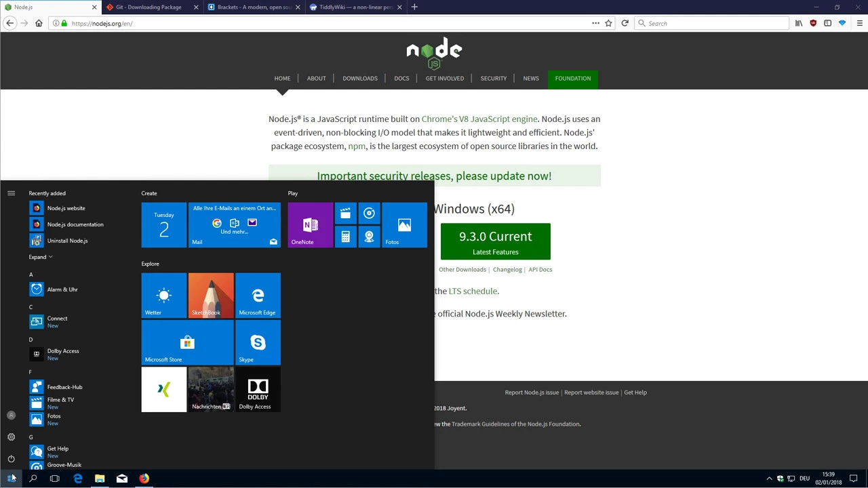
Task: Reload the page in Firefox
Action: coord(625,23)
